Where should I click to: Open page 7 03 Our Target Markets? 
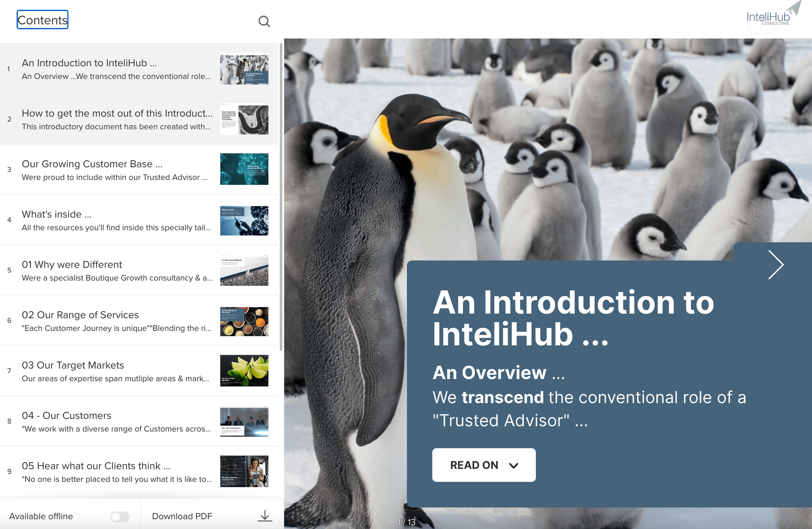(x=139, y=371)
